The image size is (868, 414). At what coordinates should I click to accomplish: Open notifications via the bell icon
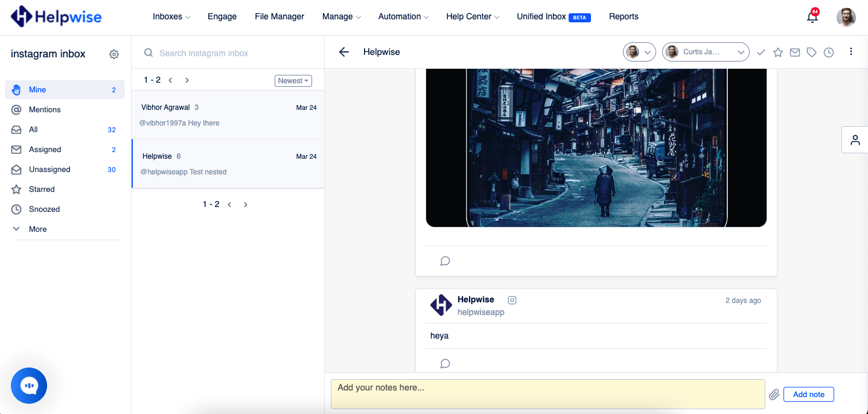click(x=812, y=17)
